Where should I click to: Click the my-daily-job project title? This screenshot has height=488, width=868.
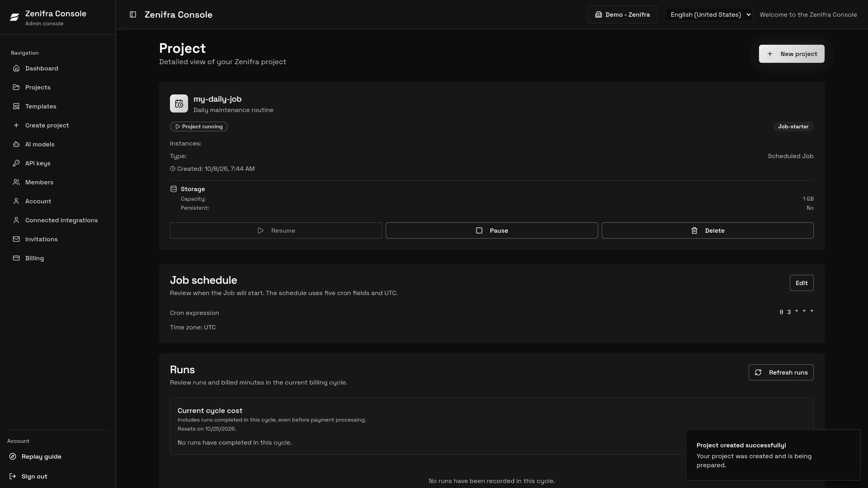pos(217,99)
